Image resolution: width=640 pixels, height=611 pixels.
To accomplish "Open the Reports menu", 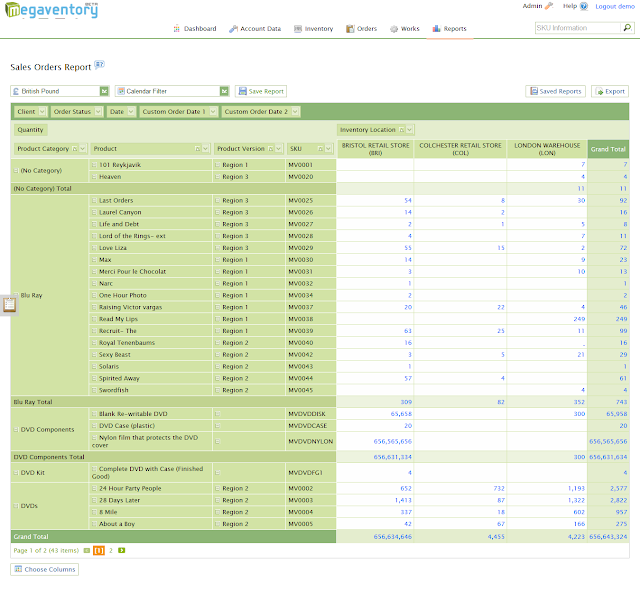I will click(x=450, y=29).
